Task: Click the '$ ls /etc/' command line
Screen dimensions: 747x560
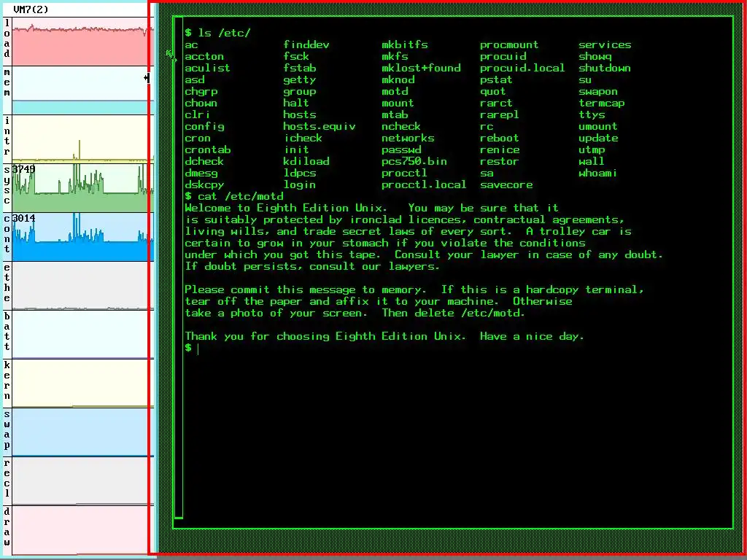Action: coord(217,33)
